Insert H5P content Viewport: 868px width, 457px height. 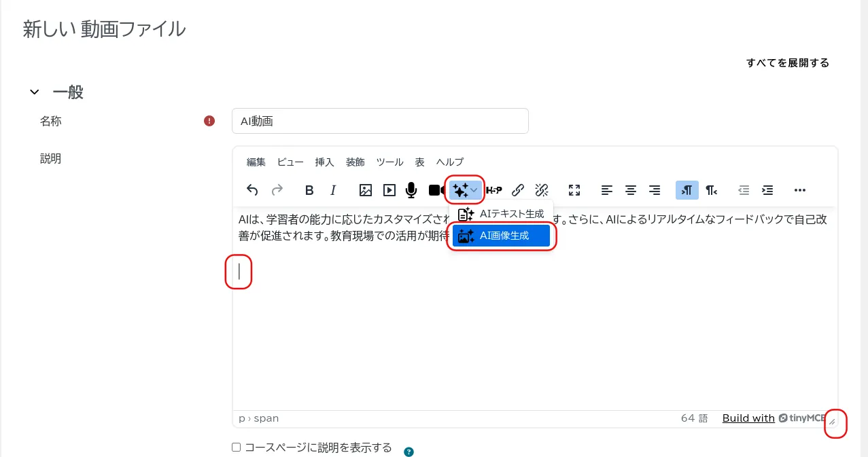click(x=494, y=190)
